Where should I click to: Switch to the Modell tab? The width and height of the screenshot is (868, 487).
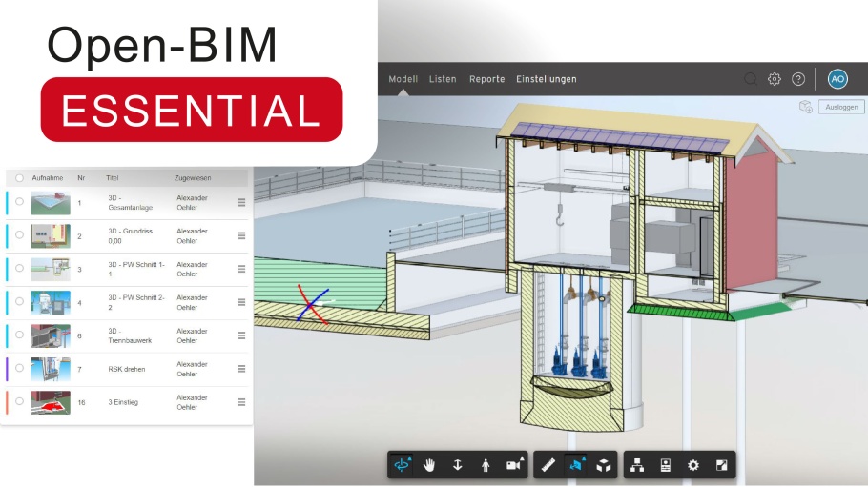[x=403, y=79]
